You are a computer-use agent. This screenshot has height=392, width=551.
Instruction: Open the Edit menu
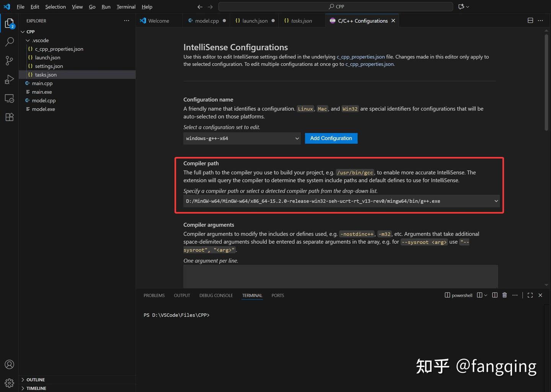[35, 7]
